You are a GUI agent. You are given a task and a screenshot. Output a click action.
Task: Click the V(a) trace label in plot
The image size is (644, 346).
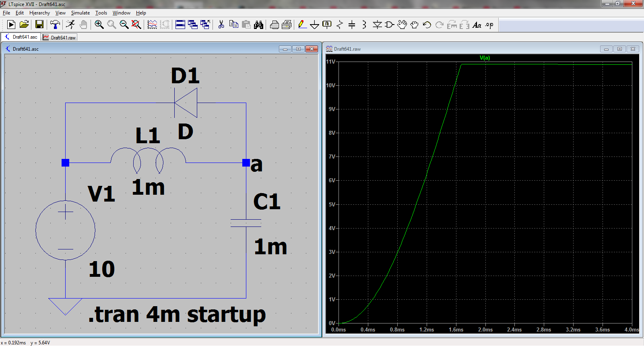[x=485, y=58]
